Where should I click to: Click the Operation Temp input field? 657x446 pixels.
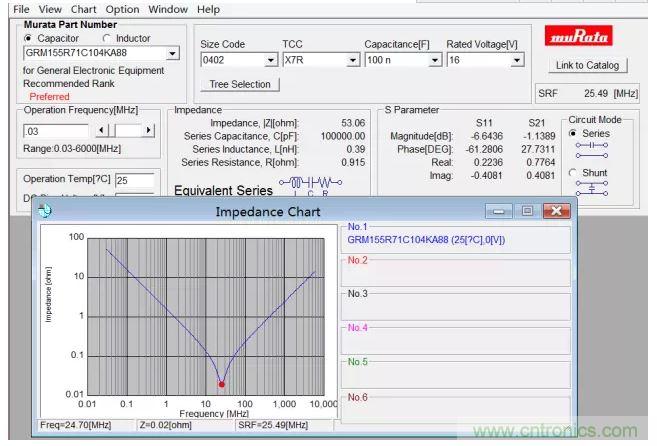click(134, 181)
